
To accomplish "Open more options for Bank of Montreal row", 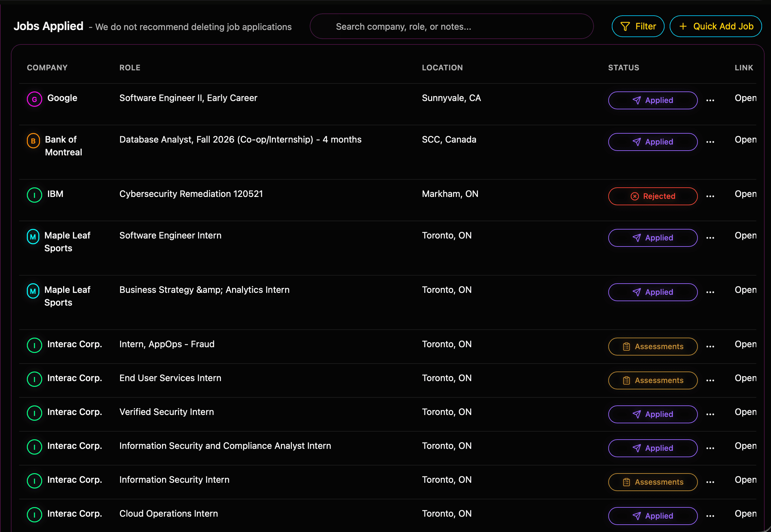I will point(710,142).
